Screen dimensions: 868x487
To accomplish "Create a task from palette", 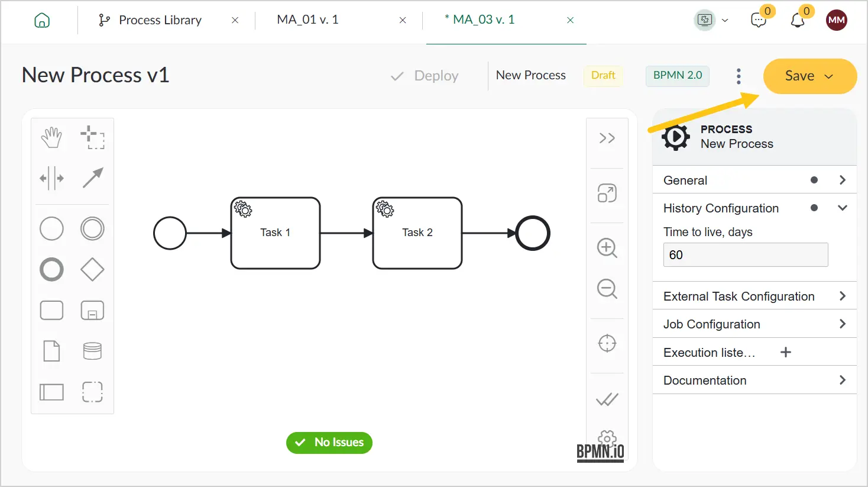I will (x=51, y=310).
